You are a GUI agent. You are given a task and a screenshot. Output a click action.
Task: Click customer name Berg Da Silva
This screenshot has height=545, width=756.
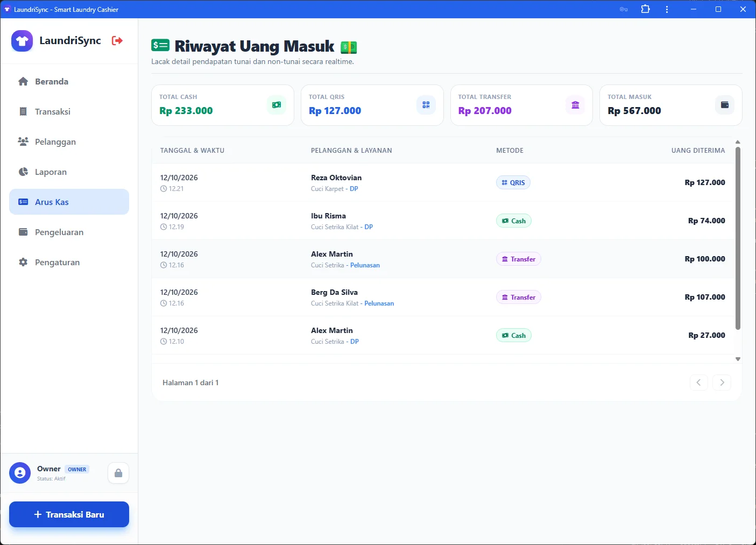pos(334,292)
